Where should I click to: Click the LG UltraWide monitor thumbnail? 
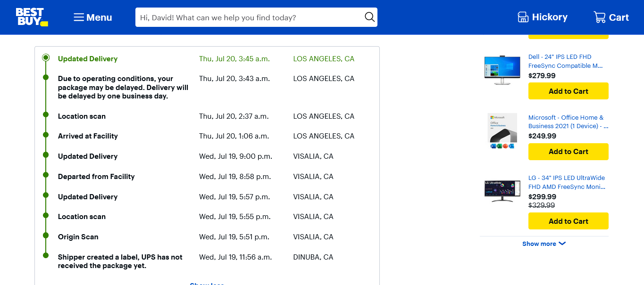(x=502, y=191)
